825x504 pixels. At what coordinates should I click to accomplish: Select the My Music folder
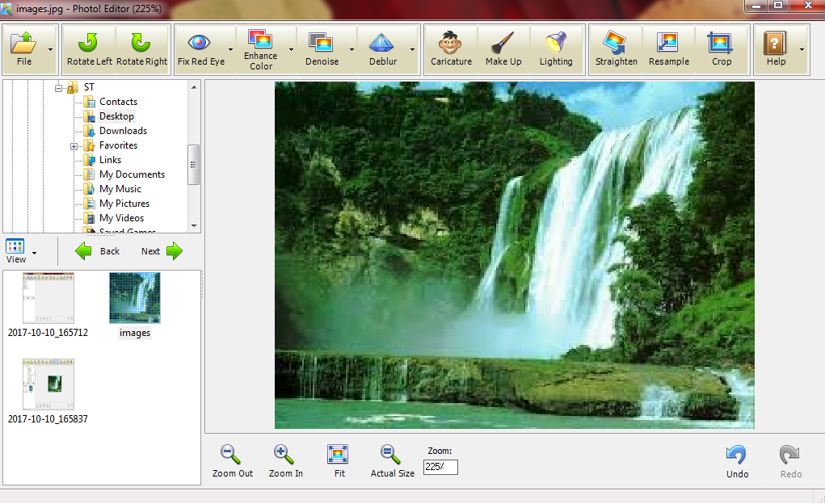(120, 189)
